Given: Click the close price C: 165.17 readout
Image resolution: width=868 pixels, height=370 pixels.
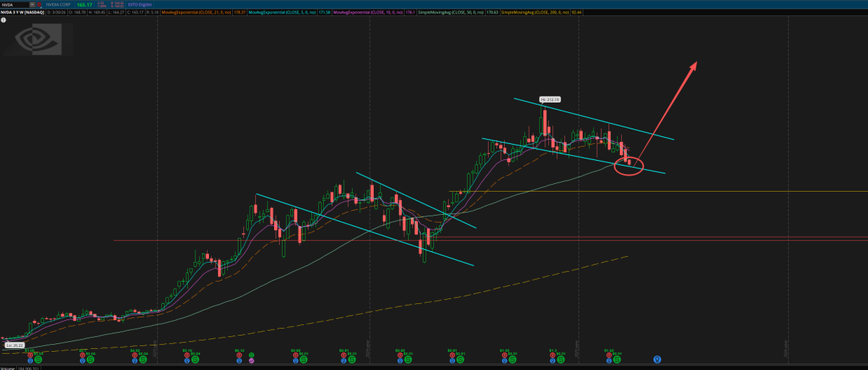Looking at the screenshot, I should (136, 12).
